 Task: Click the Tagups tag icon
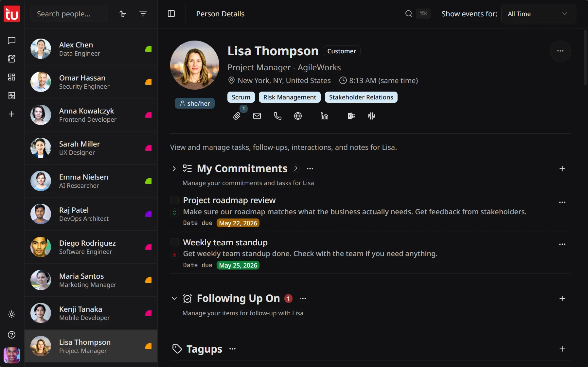[177, 349]
